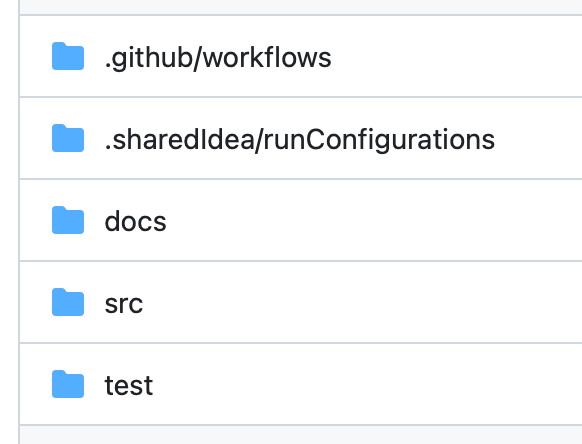This screenshot has height=444, width=582.
Task: Open the docs folder link
Action: coord(135,222)
